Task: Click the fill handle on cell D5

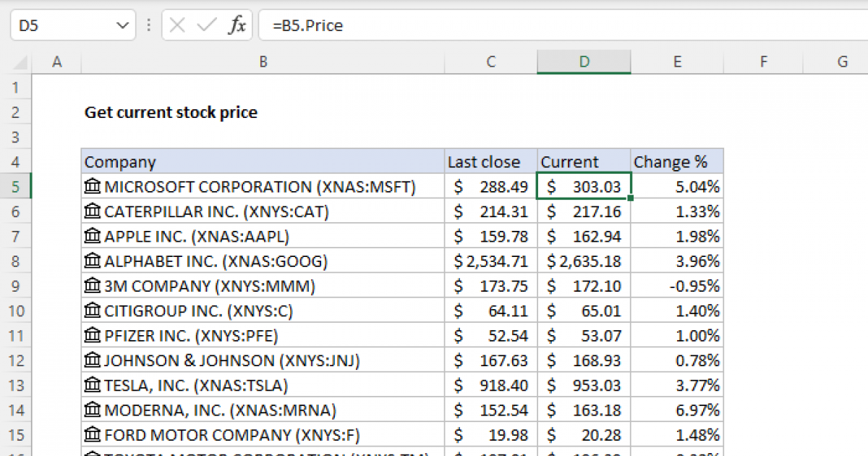Action: pos(631,198)
